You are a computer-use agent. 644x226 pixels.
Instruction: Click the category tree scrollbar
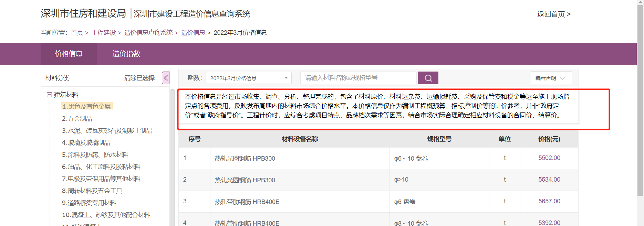[x=172, y=157]
